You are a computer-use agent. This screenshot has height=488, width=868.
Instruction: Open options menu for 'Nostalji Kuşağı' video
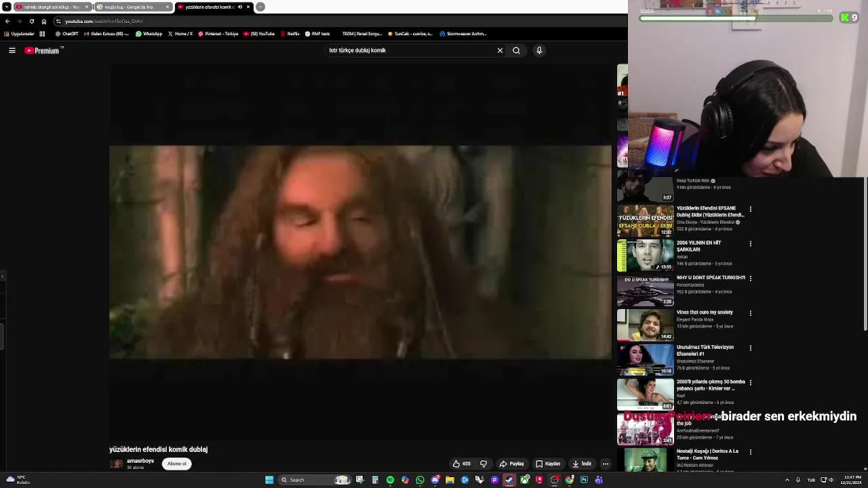point(751,451)
